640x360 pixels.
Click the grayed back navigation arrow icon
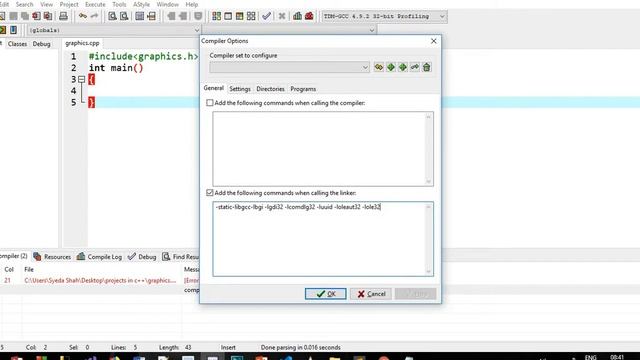pyautogui.click(x=171, y=16)
